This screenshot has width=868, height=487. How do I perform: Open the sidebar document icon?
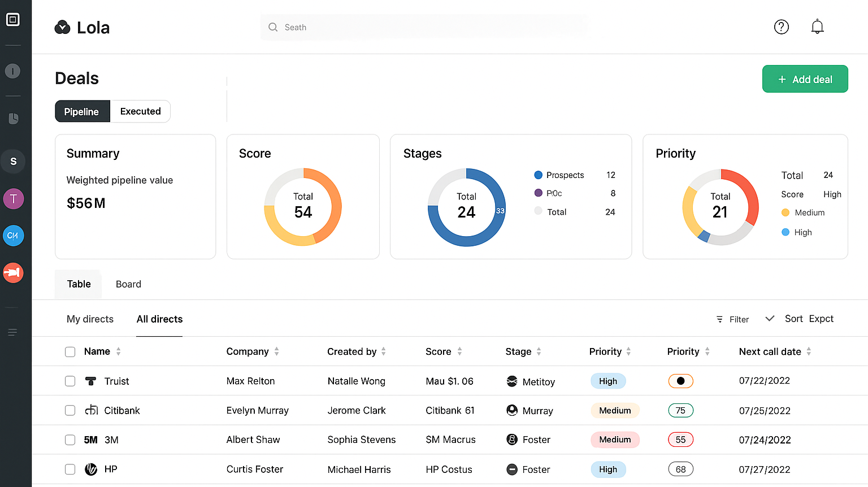pyautogui.click(x=13, y=119)
